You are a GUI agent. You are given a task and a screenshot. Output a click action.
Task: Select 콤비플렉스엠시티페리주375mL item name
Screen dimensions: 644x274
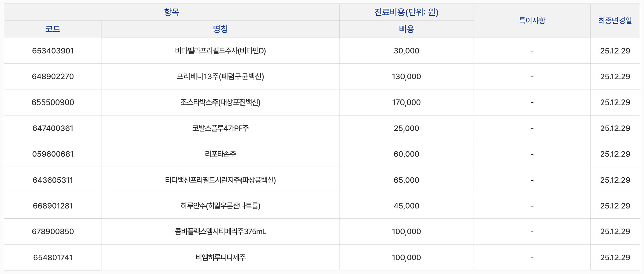[x=220, y=231]
